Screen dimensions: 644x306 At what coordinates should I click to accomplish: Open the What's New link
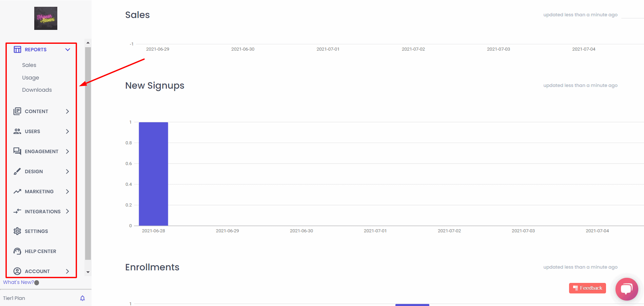tap(19, 282)
